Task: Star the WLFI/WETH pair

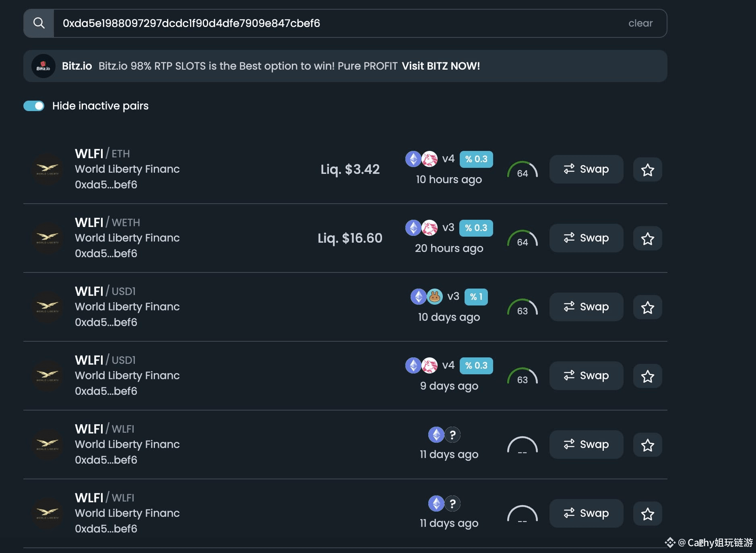Action: click(x=647, y=238)
